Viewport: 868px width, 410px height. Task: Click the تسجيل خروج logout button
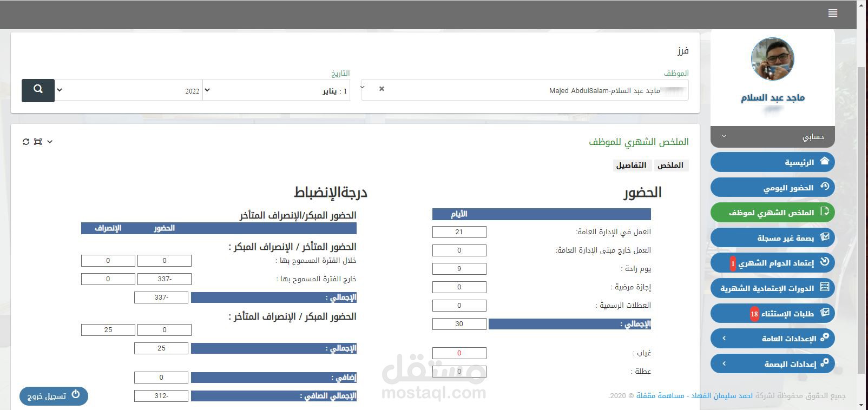pyautogui.click(x=54, y=396)
